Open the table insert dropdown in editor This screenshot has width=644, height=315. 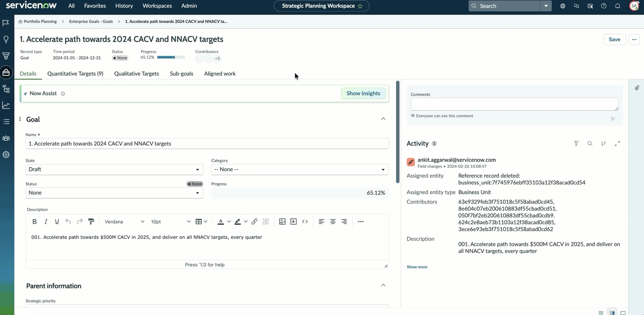coord(201,222)
